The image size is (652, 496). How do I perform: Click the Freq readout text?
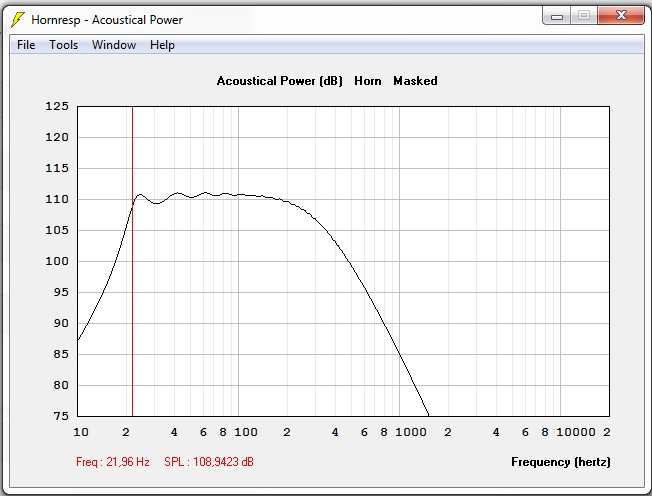(113, 462)
